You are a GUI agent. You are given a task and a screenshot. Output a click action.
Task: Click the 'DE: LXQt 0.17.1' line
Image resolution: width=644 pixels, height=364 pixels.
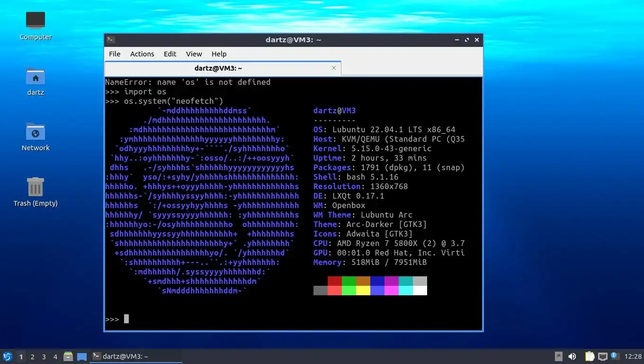(349, 196)
